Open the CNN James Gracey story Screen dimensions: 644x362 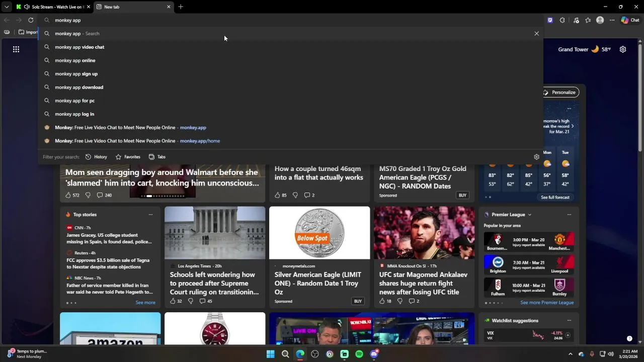pyautogui.click(x=109, y=238)
